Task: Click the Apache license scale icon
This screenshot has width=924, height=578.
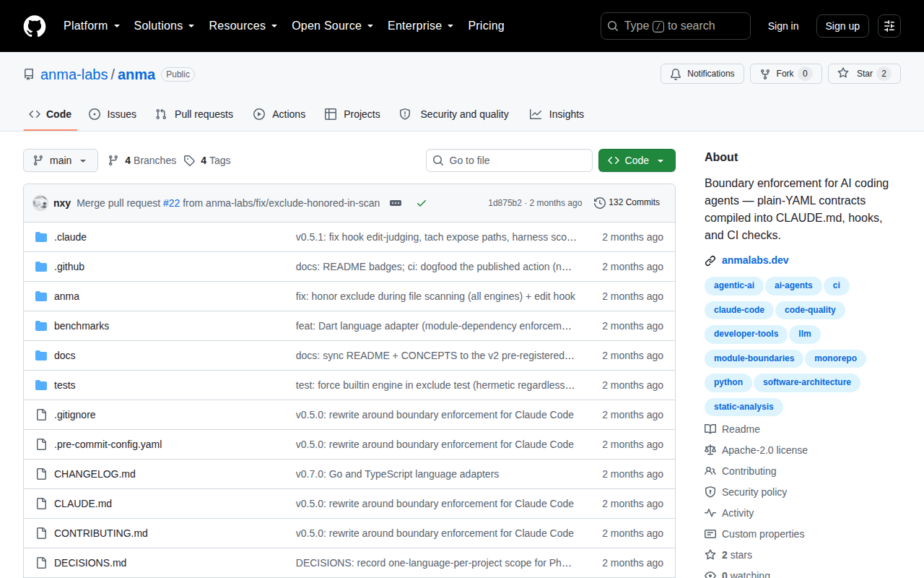Action: tap(710, 450)
